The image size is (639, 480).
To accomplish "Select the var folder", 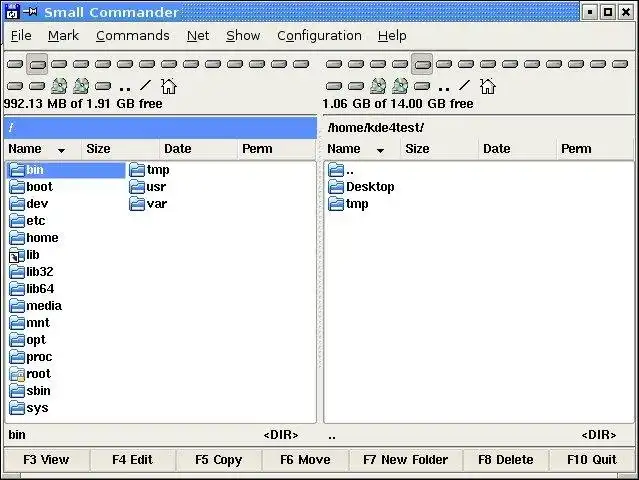I will click(x=148, y=204).
